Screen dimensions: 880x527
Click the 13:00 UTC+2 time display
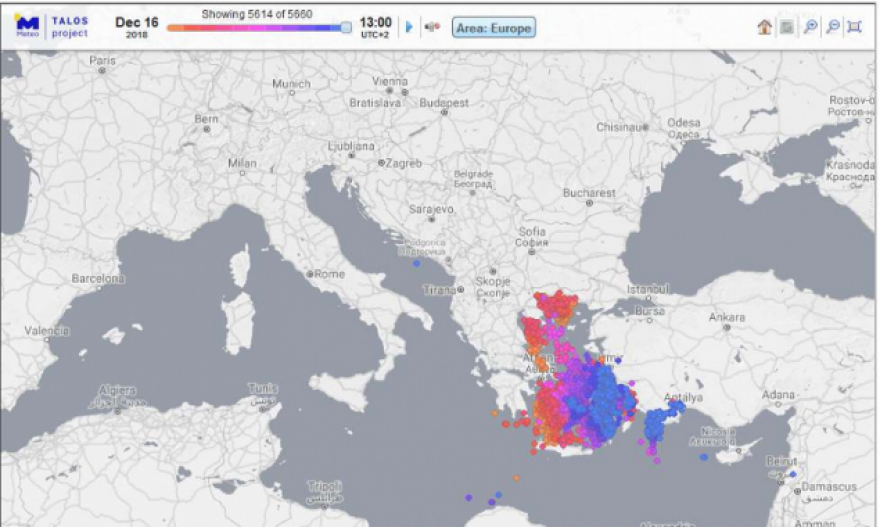tap(376, 26)
